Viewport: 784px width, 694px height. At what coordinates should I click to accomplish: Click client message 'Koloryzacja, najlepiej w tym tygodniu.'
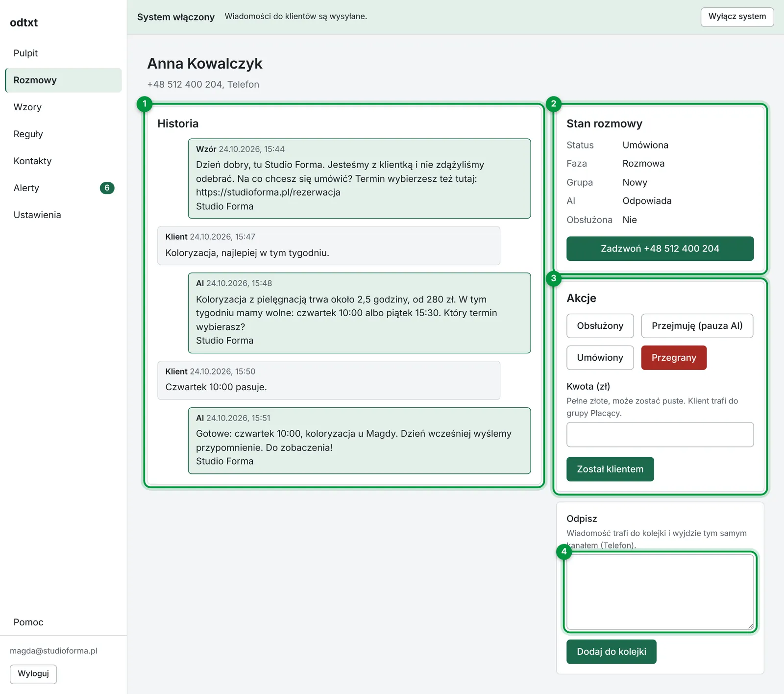point(329,246)
